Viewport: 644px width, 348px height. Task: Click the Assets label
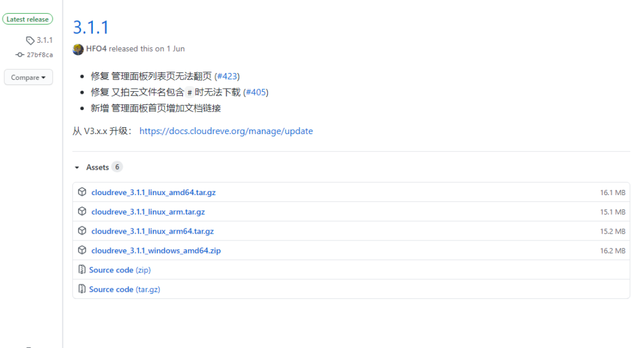tap(97, 167)
